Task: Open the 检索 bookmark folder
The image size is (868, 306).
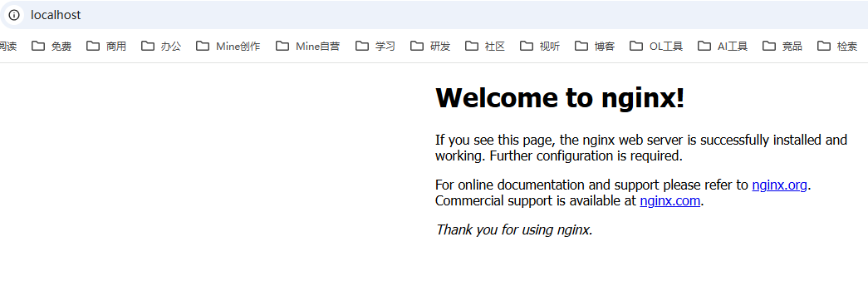Action: click(x=837, y=47)
